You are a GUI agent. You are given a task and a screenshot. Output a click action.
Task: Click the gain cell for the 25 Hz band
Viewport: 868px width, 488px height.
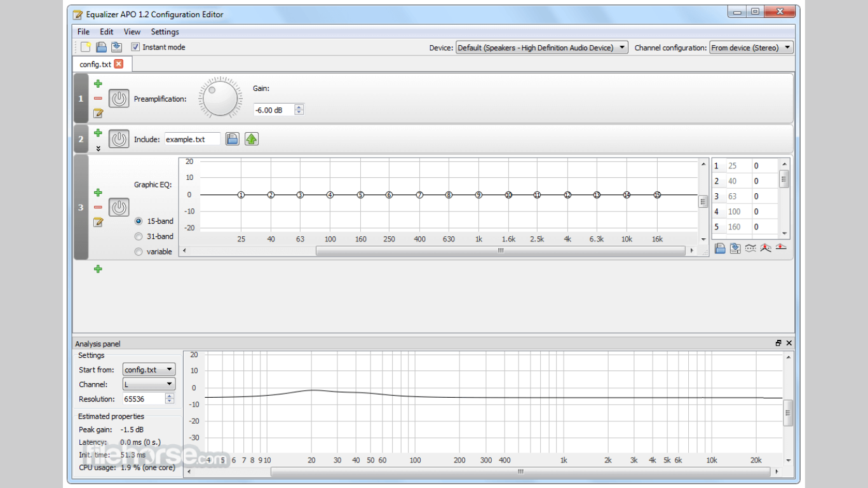[x=765, y=166]
